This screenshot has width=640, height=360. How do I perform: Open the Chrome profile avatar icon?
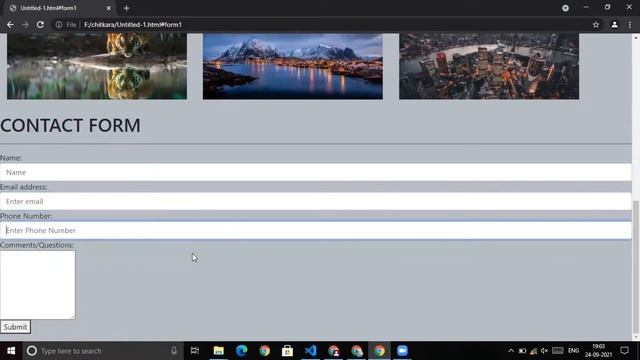[614, 24]
